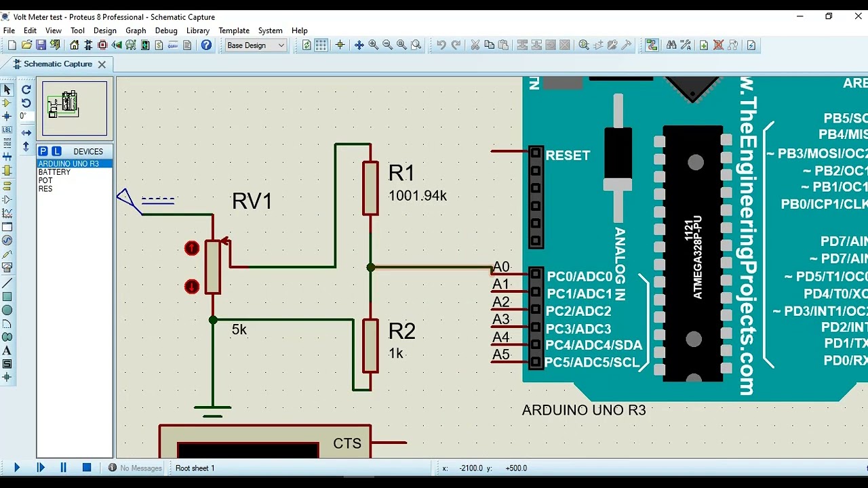868x488 pixels.
Task: Pick parts from libraries magnifier icon
Action: (583, 45)
